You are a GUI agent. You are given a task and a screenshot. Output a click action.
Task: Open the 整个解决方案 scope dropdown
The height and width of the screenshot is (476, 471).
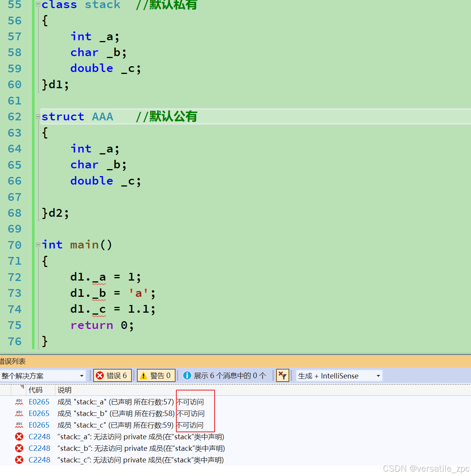(x=43, y=376)
